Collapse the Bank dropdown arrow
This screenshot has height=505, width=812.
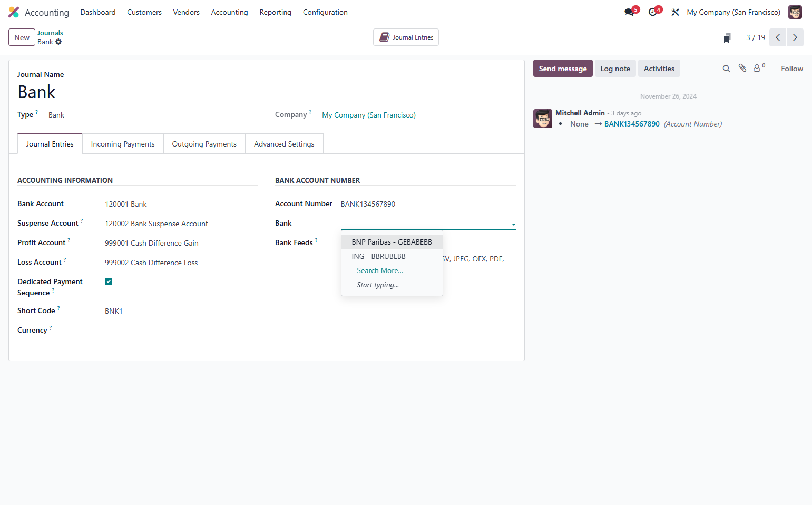click(513, 224)
